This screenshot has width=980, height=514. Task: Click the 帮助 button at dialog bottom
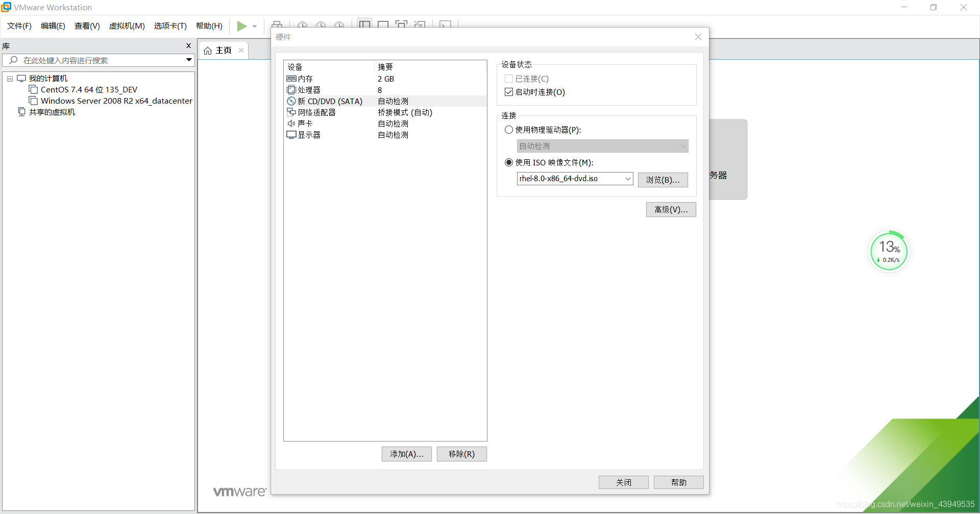678,482
